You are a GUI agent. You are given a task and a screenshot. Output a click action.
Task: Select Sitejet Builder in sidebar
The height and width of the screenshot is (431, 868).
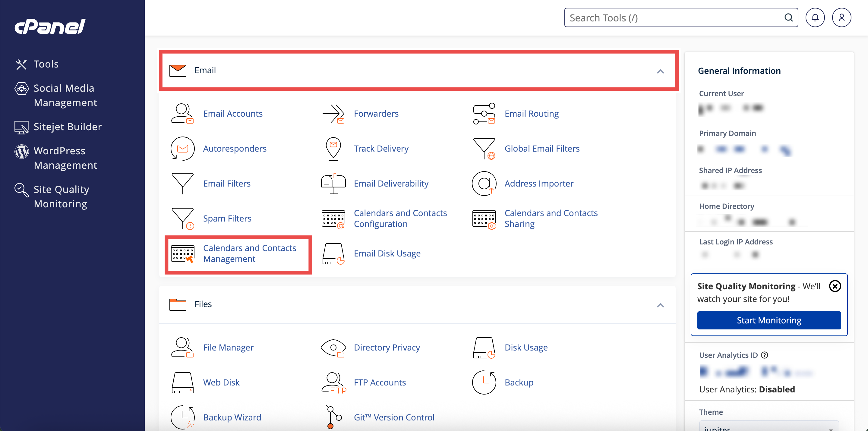(x=68, y=127)
